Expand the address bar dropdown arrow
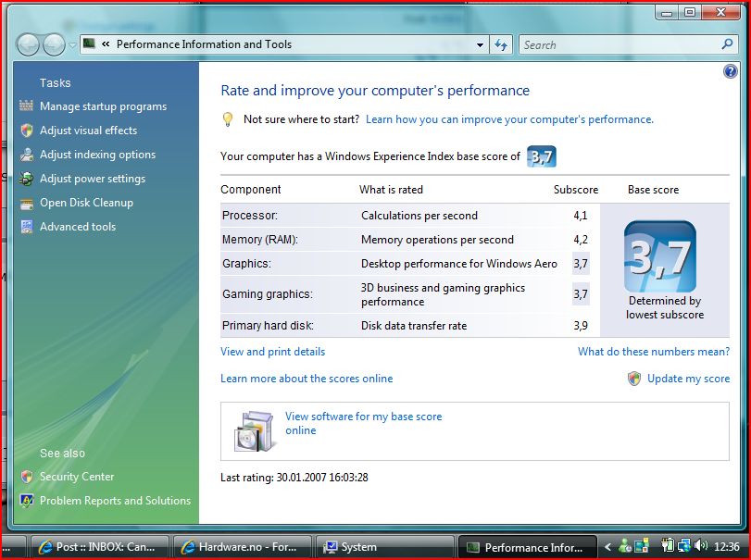Screen dimensions: 751x560 click(480, 45)
